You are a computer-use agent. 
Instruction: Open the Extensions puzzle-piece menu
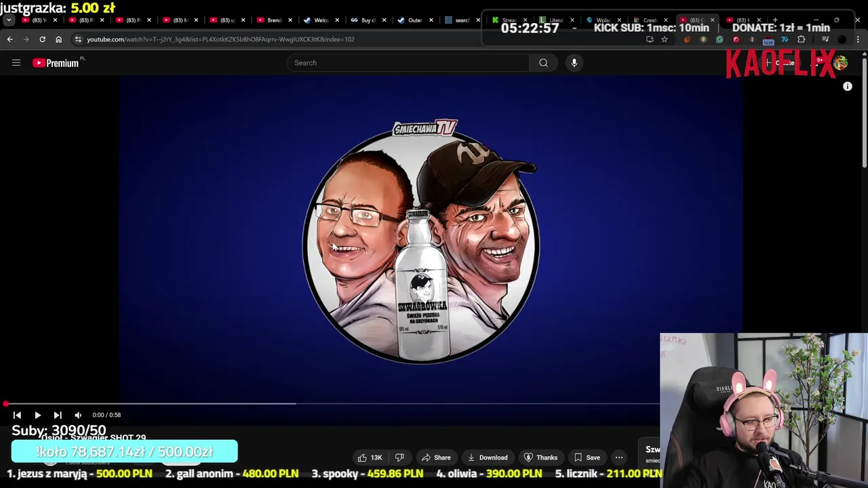click(801, 39)
